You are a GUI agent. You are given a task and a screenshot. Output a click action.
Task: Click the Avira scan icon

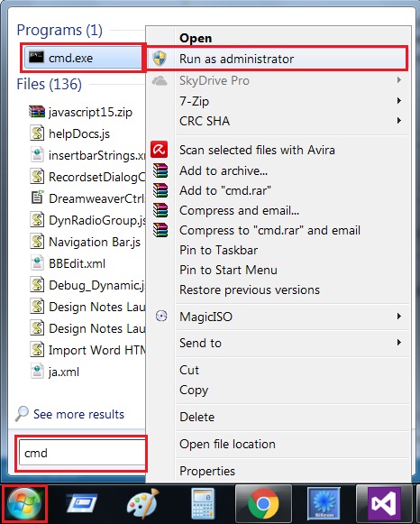click(x=160, y=150)
